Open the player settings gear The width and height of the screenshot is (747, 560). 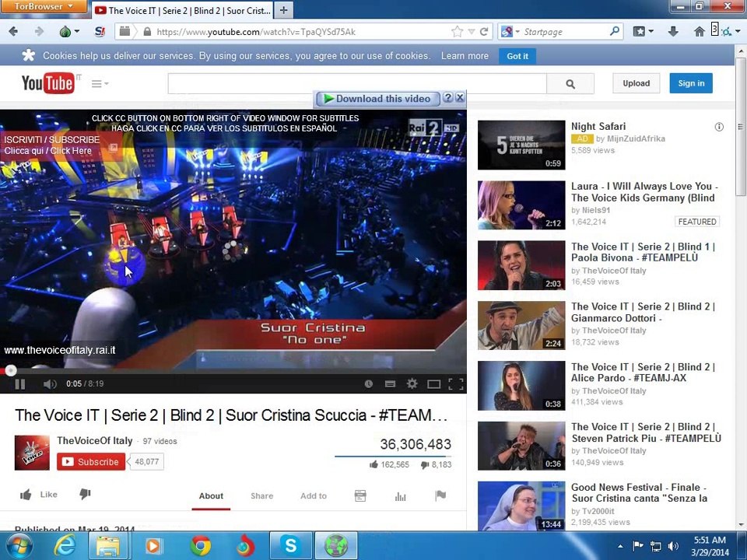(x=412, y=383)
